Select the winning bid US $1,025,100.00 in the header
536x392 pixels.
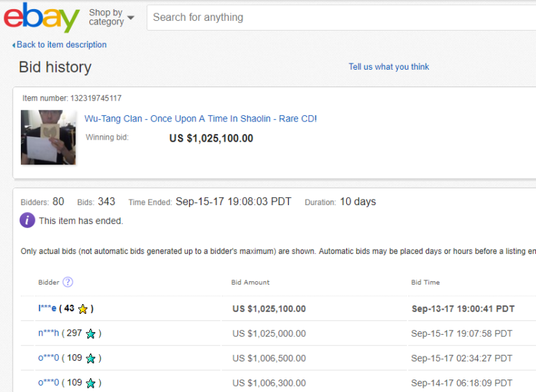coord(211,138)
